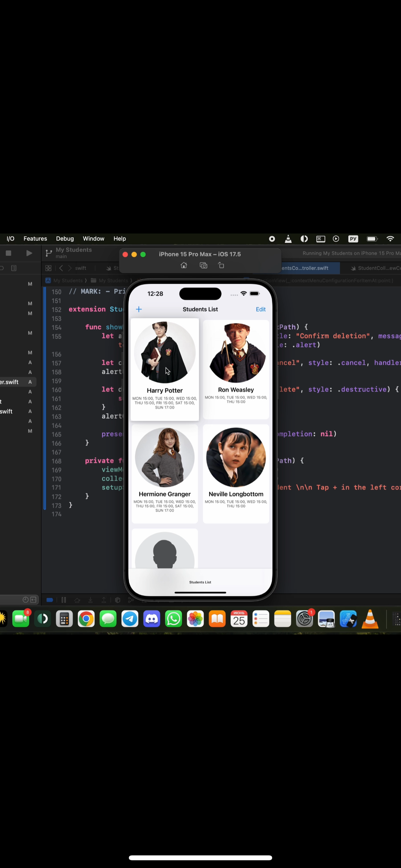Image resolution: width=401 pixels, height=868 pixels.
Task: Pause program execution in debug bar
Action: pyautogui.click(x=64, y=600)
